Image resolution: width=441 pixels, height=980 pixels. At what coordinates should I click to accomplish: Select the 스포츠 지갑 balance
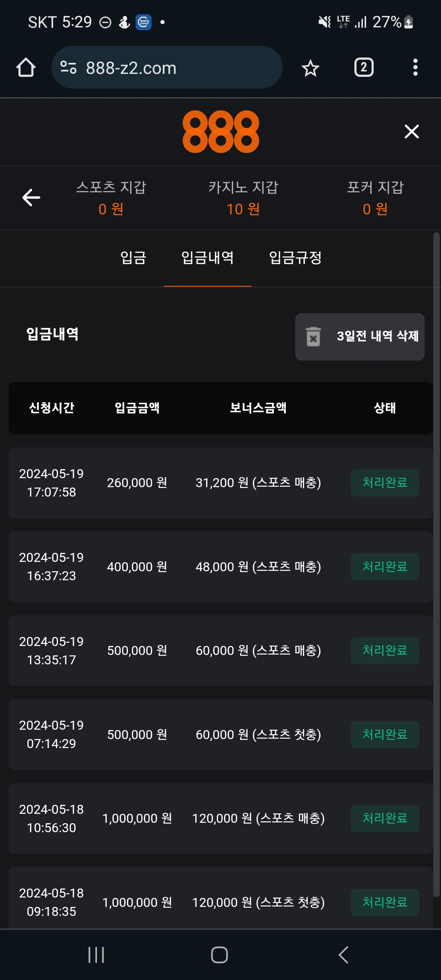click(111, 198)
